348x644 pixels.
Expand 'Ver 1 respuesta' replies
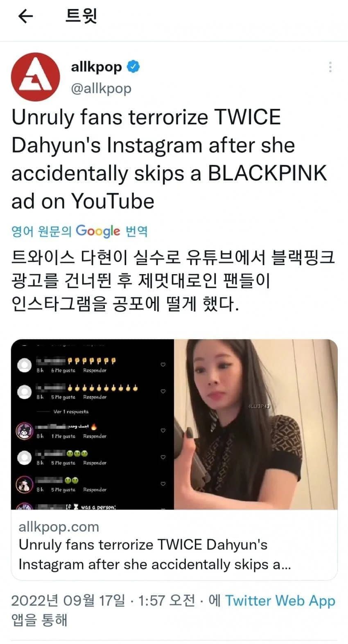[71, 412]
